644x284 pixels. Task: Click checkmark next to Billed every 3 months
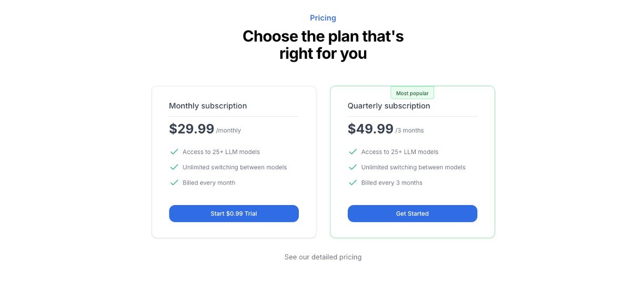[x=353, y=183]
